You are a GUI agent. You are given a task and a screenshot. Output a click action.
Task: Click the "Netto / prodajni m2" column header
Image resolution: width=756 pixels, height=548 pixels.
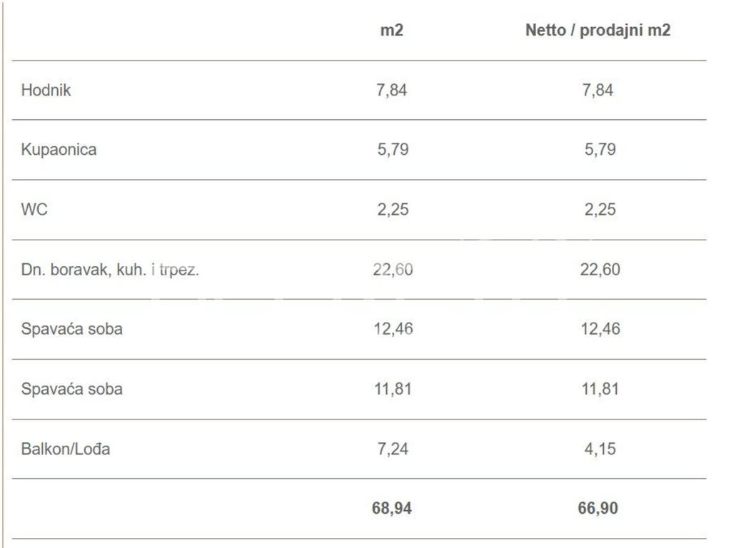coord(598,31)
